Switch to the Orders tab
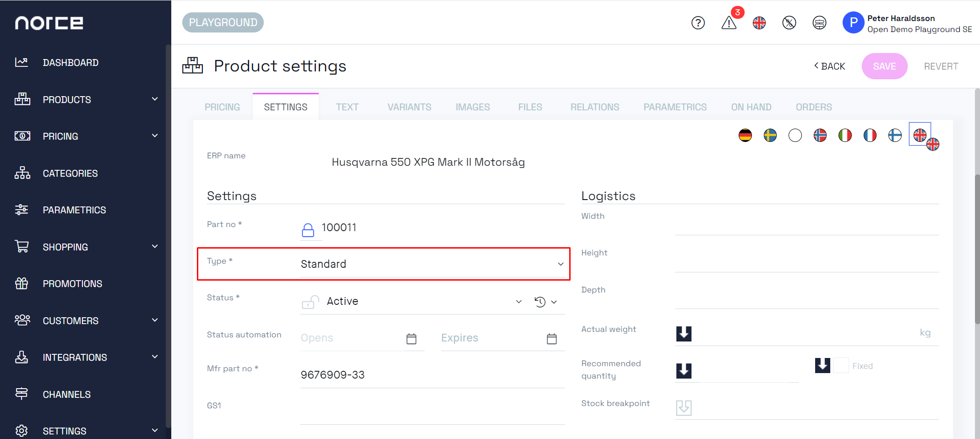The width and height of the screenshot is (980, 439). pyautogui.click(x=814, y=107)
